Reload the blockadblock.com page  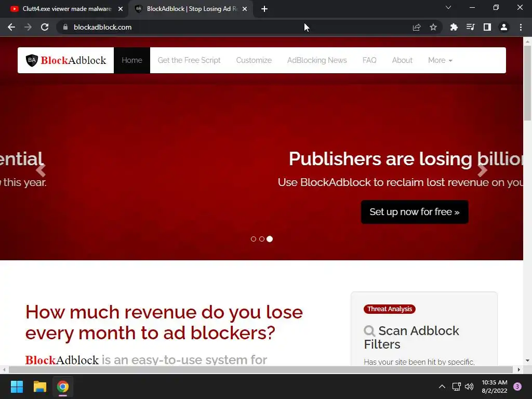[45, 27]
